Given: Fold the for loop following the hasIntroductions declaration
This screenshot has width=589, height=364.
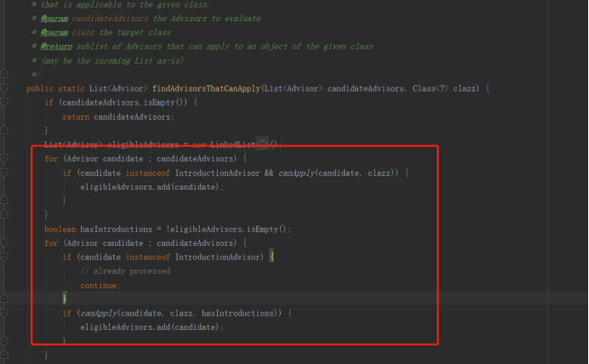Looking at the screenshot, I should 3,242.
